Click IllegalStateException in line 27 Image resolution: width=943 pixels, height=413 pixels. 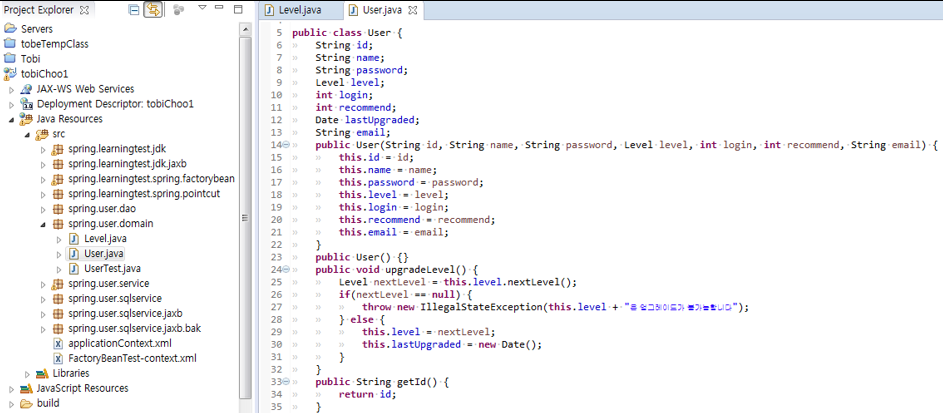click(x=481, y=307)
